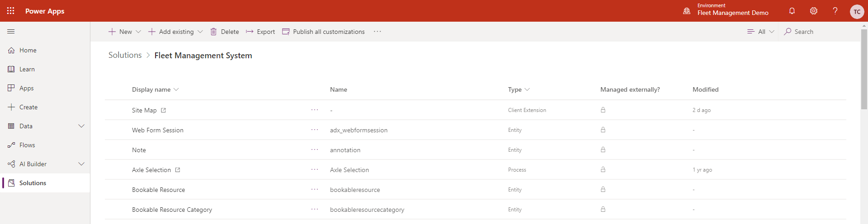The width and height of the screenshot is (868, 224).
Task: Open the notifications bell
Action: click(x=792, y=11)
